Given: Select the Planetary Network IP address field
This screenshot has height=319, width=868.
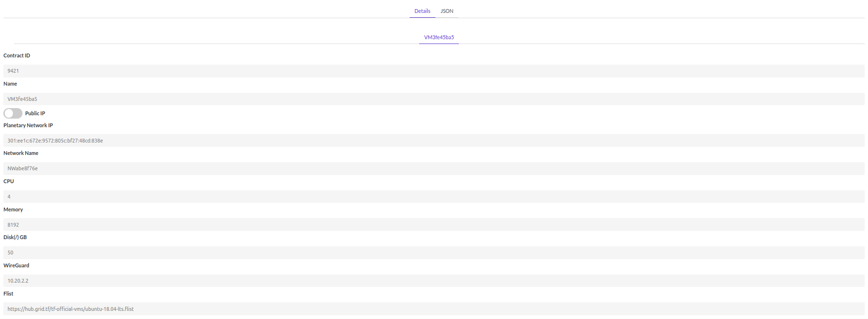Looking at the screenshot, I should (x=434, y=141).
